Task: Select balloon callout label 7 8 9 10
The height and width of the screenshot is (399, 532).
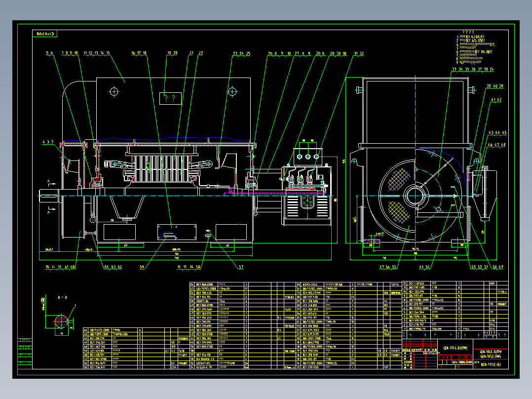Action: 70,53
